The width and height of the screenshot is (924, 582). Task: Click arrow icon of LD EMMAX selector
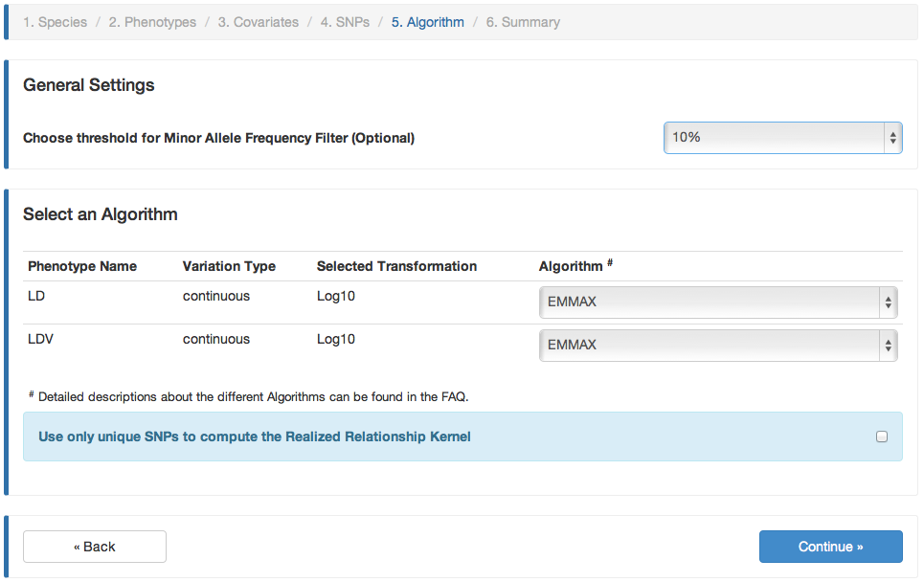pos(888,302)
